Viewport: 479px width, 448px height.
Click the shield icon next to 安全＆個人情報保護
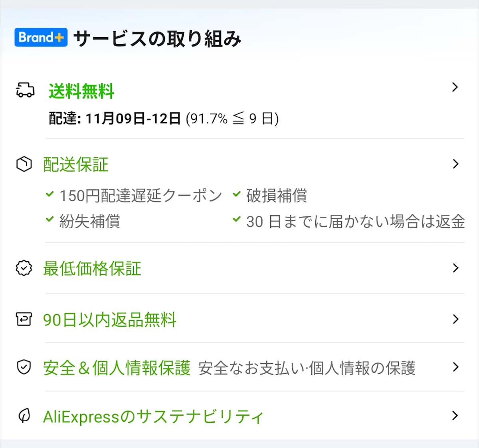24,367
